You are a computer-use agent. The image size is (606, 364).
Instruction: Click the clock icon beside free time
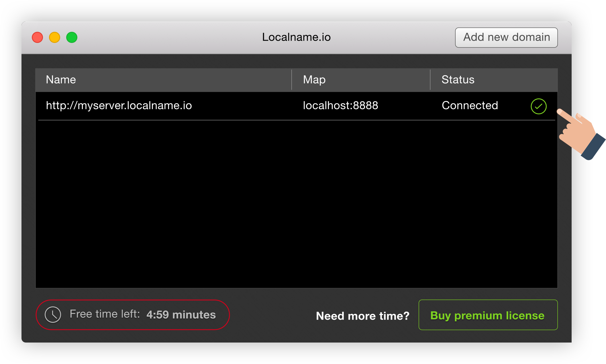(x=53, y=315)
